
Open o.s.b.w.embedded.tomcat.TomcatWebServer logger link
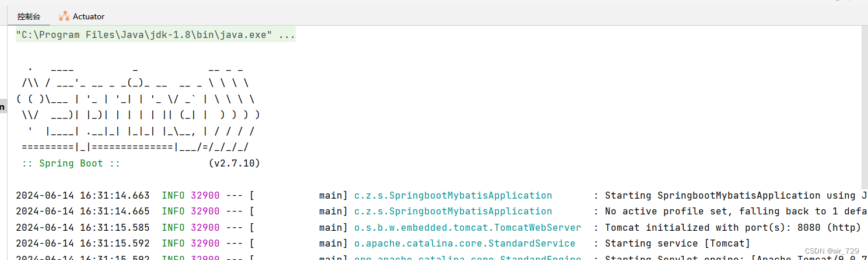[468, 228]
